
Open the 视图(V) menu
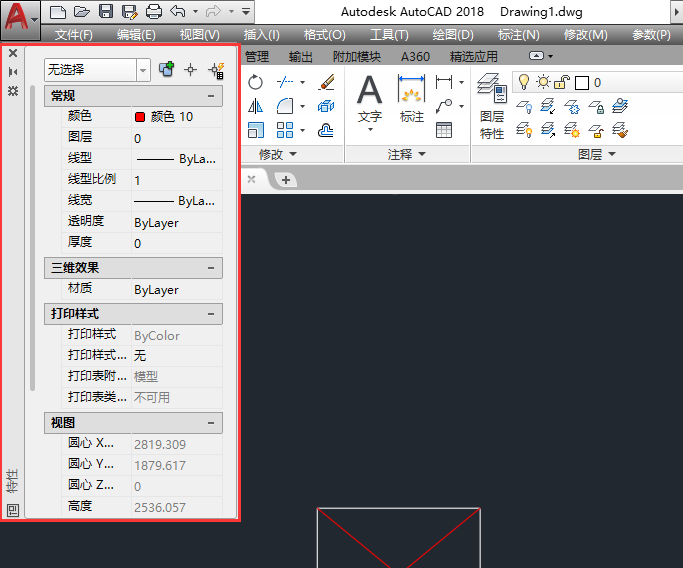(199, 34)
